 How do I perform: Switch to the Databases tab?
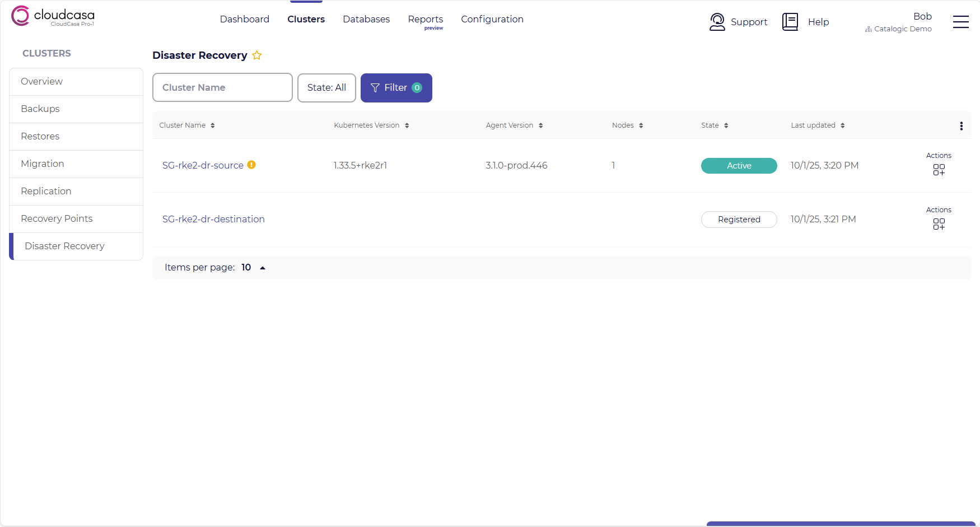pos(366,19)
